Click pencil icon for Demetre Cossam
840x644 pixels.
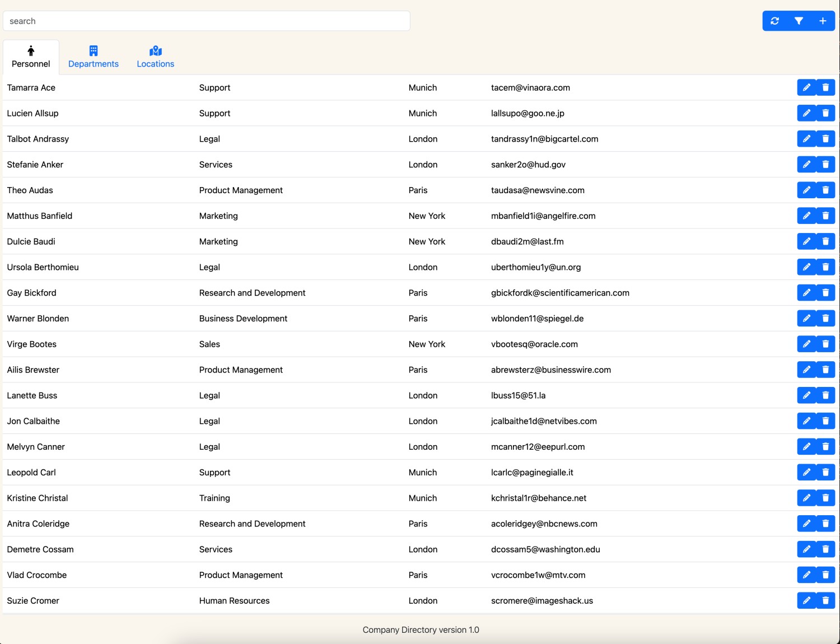click(x=806, y=549)
